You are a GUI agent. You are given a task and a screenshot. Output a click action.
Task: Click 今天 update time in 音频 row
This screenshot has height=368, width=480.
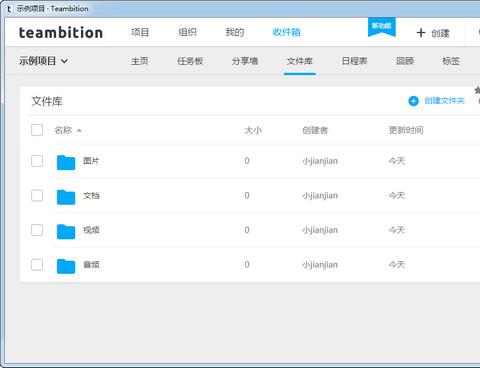tap(397, 265)
